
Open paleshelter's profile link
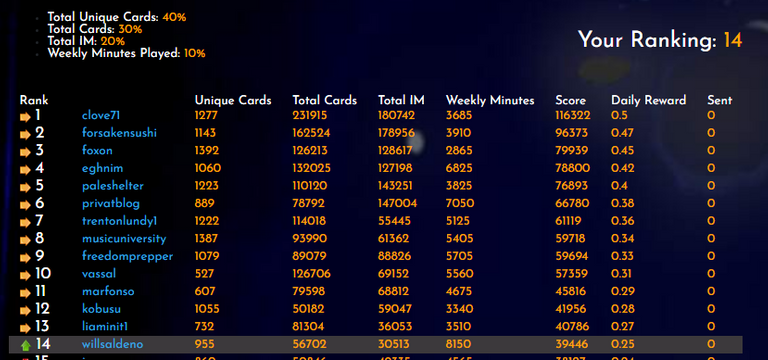[x=113, y=186]
